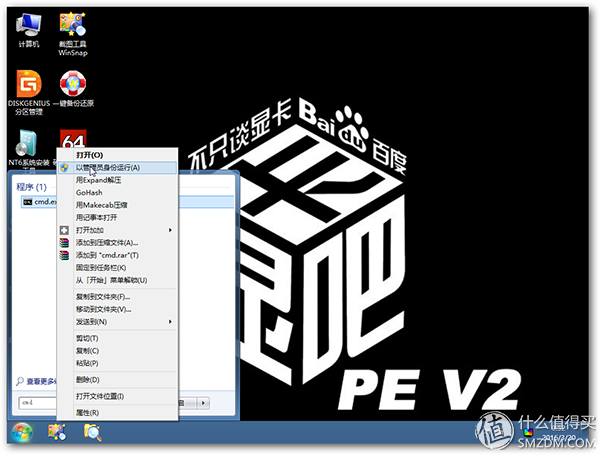Click the Start menu search box containing cmd
600x455 pixels.
(x=38, y=403)
